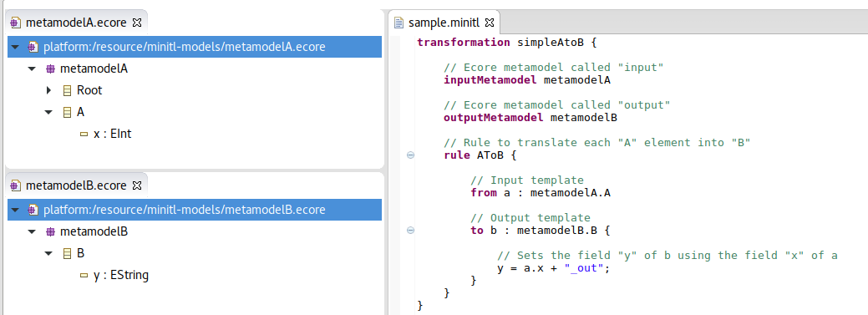The image size is (868, 315).
Task: Collapse the A class node
Action: [x=48, y=113]
